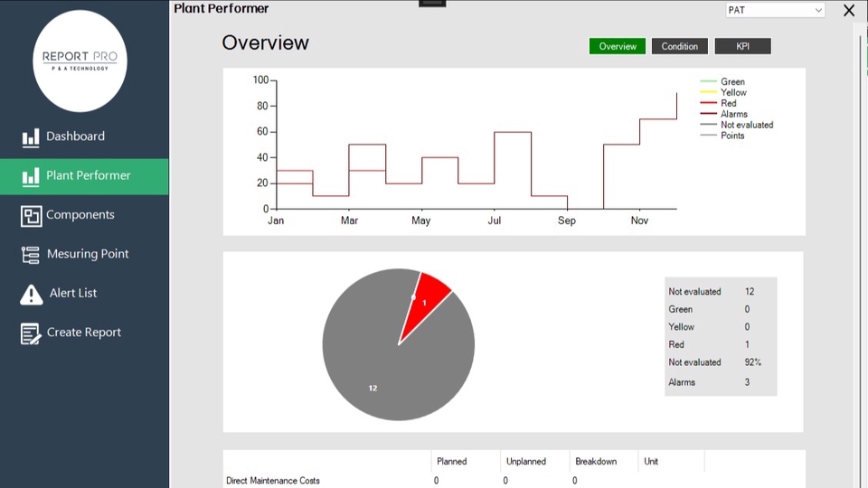
Task: Switch to the Condition view
Action: coord(680,46)
